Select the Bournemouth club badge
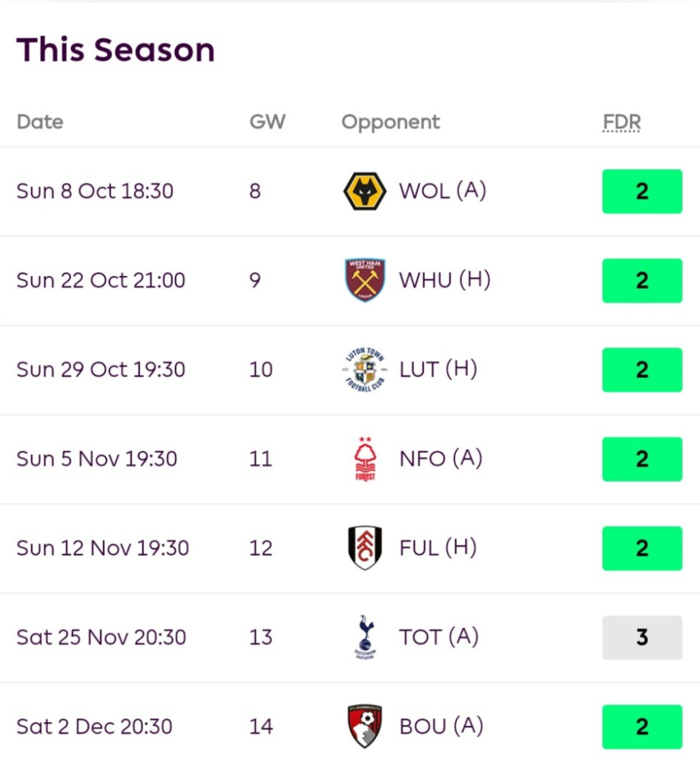700x759 pixels. click(x=365, y=726)
